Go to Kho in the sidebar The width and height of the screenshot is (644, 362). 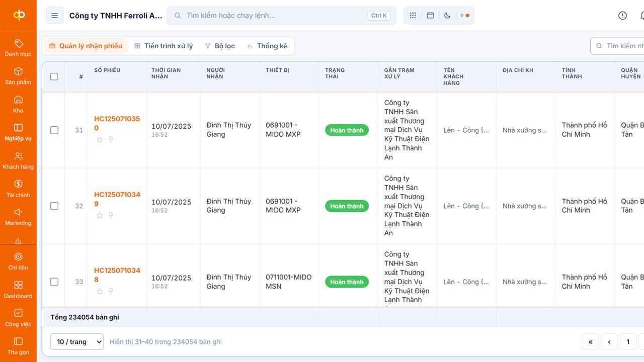click(x=18, y=104)
